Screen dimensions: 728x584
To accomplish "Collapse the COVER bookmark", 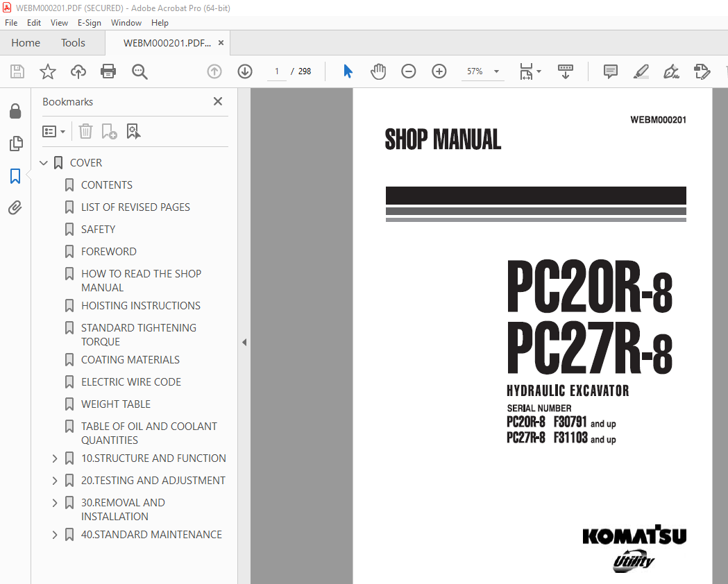I will (x=44, y=163).
